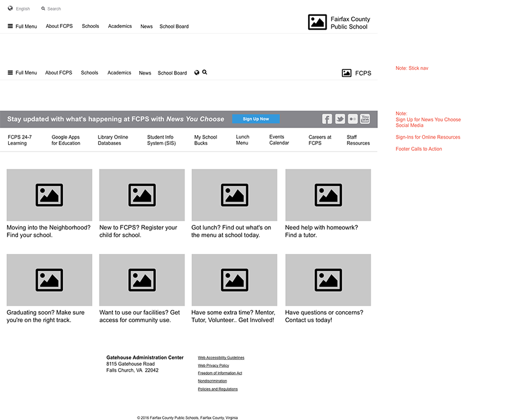Screen dimensions: 524x420
Task: Select School Board in top navigation
Action: 174,26
